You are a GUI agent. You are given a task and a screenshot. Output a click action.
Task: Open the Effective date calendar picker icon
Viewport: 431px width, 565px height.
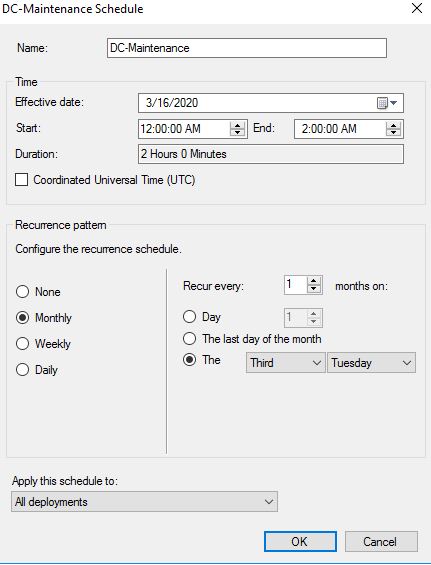click(x=386, y=103)
